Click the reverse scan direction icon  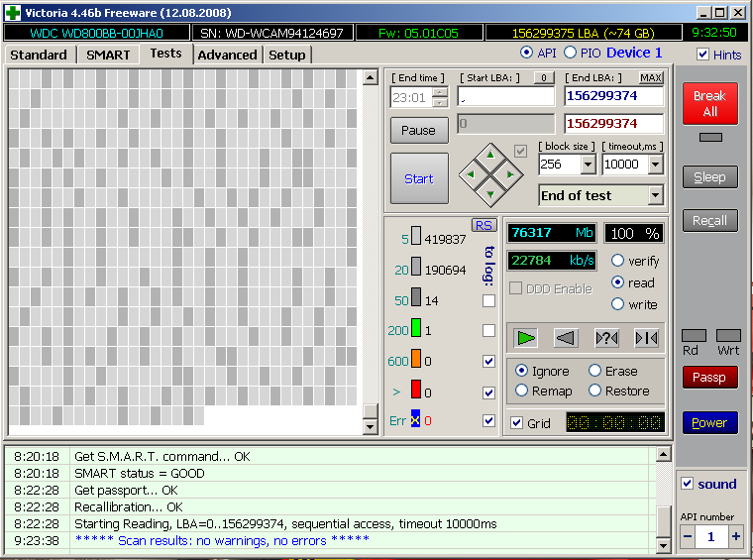click(566, 338)
